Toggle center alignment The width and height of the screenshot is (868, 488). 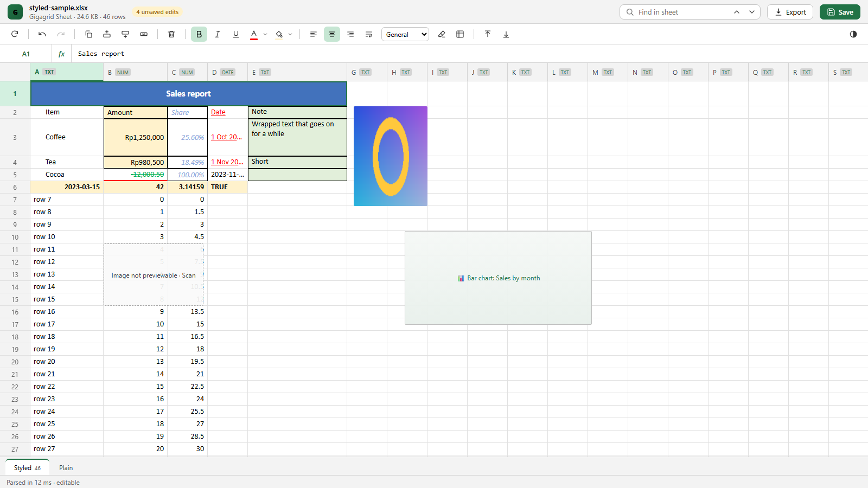332,34
